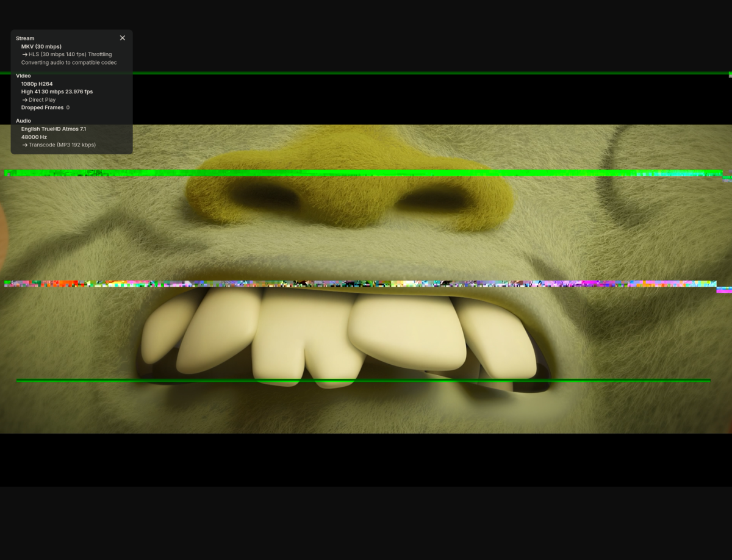Viewport: 732px width, 560px height.
Task: Select the MKV (30 mbps) stream entry
Action: coord(41,46)
